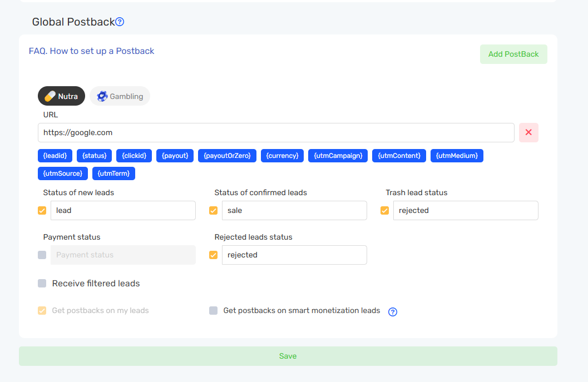
Task: Insert the {utmCampaign} macro tag
Action: 338,156
